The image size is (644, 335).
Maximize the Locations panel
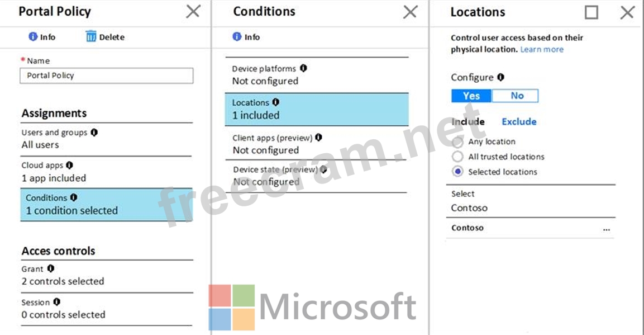coord(591,12)
